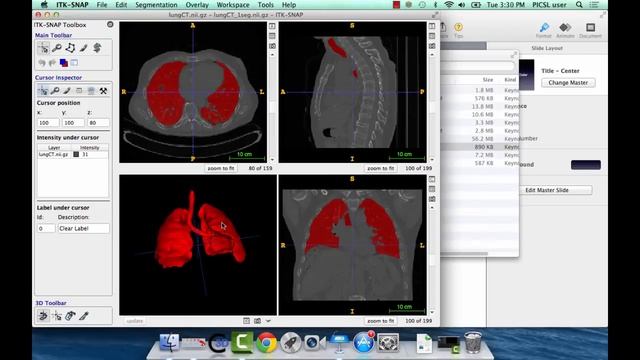Open the Edit menu
Image resolution: width=640 pixels, height=360 pixels.
click(x=121, y=5)
